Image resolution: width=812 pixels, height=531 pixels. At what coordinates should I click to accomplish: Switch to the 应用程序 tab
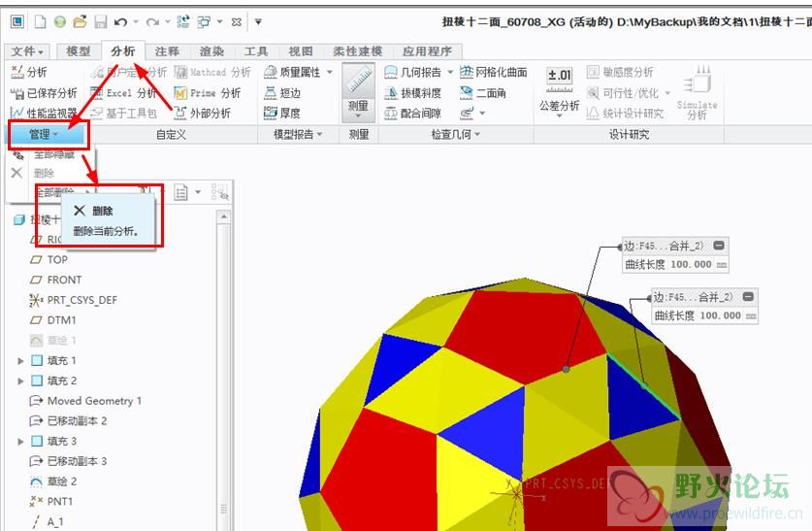tap(427, 51)
